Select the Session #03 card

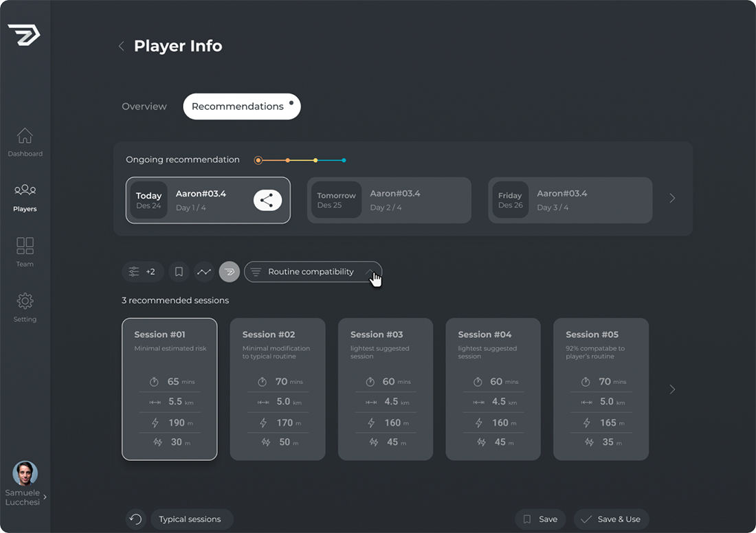pyautogui.click(x=385, y=389)
